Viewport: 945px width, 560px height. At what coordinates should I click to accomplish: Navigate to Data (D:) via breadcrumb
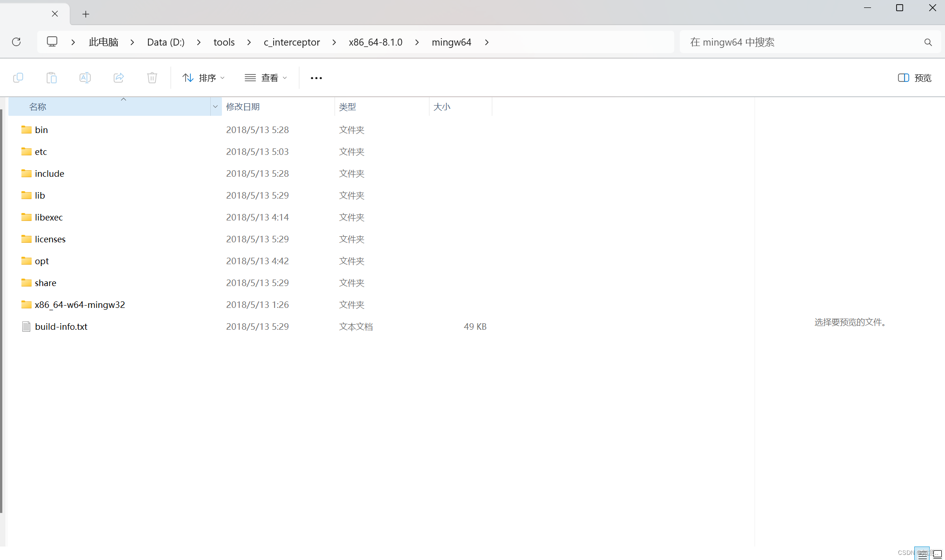tap(165, 42)
